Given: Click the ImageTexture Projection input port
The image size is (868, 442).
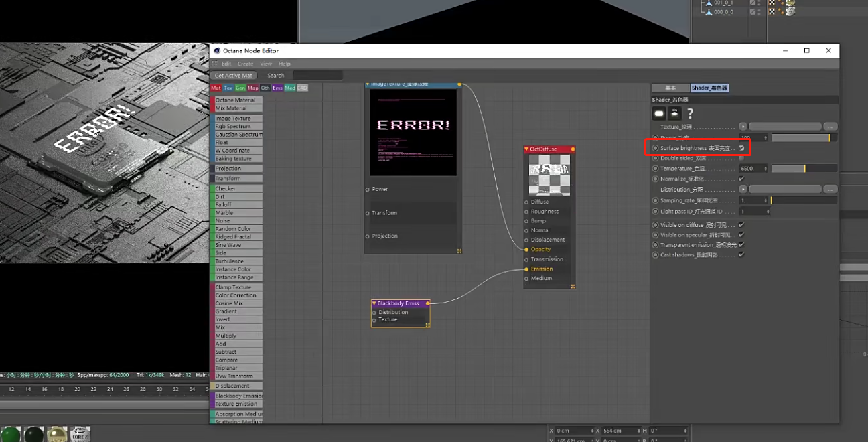Looking at the screenshot, I should tap(368, 236).
